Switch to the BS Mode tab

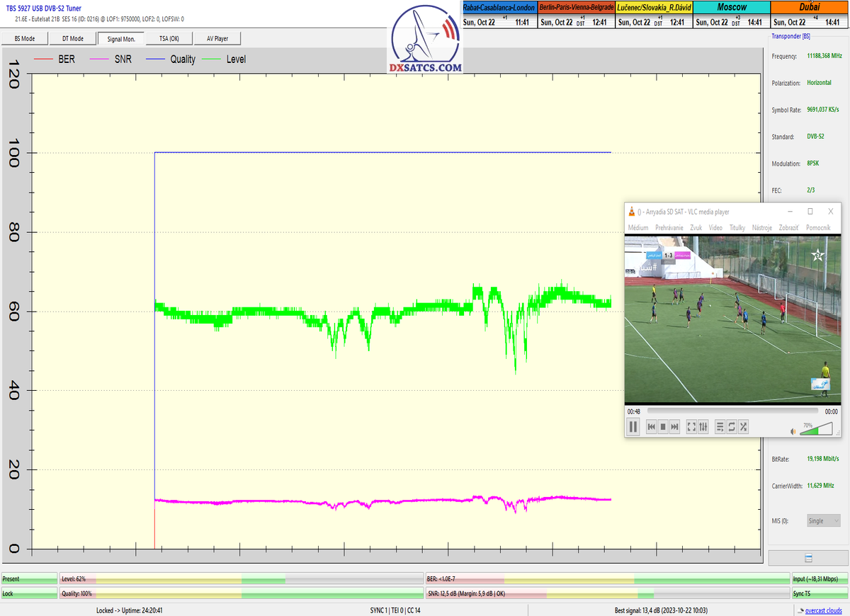pos(25,38)
